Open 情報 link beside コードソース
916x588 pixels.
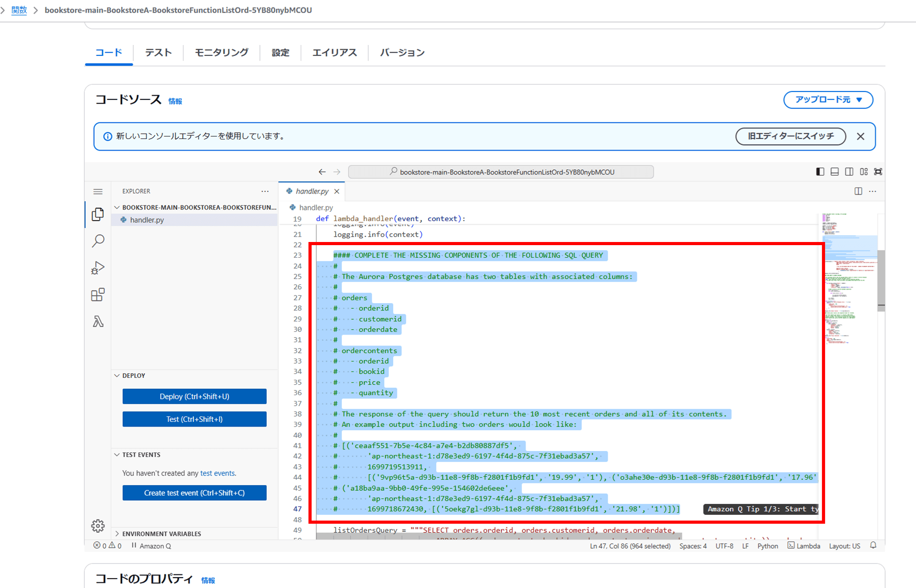coord(175,101)
